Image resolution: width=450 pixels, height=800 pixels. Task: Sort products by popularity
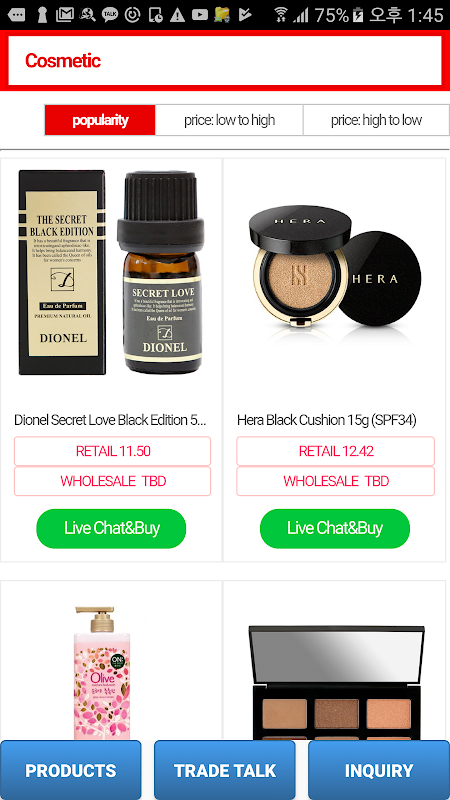pos(100,120)
